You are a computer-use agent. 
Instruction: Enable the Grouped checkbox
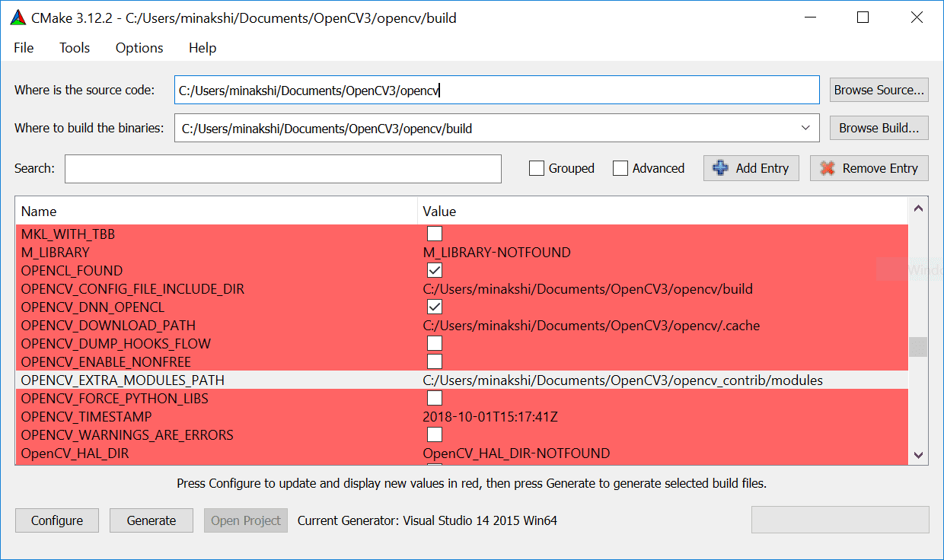coord(537,168)
